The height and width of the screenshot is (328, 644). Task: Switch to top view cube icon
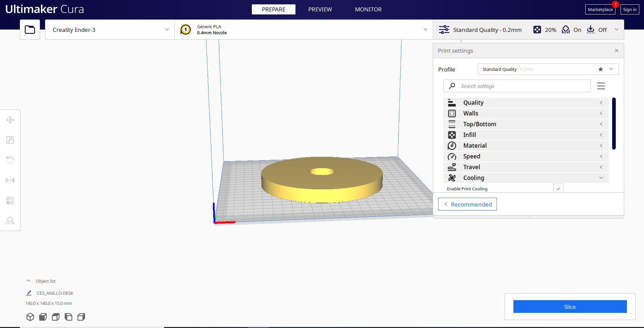click(56, 317)
